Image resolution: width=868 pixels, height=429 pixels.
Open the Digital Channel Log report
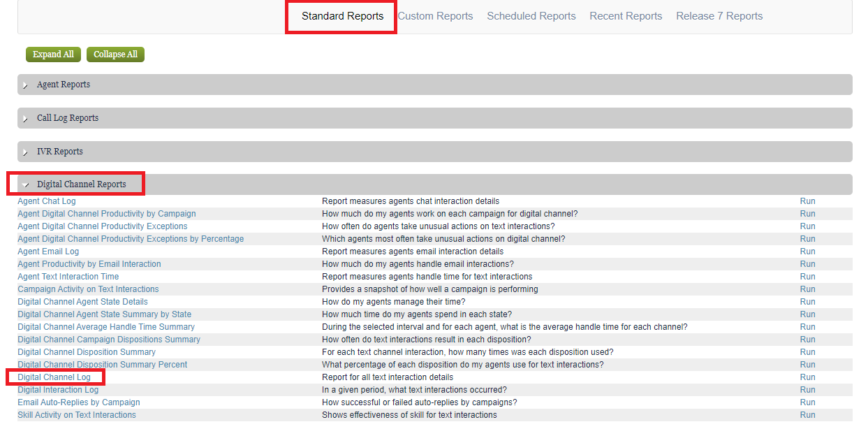pos(54,377)
